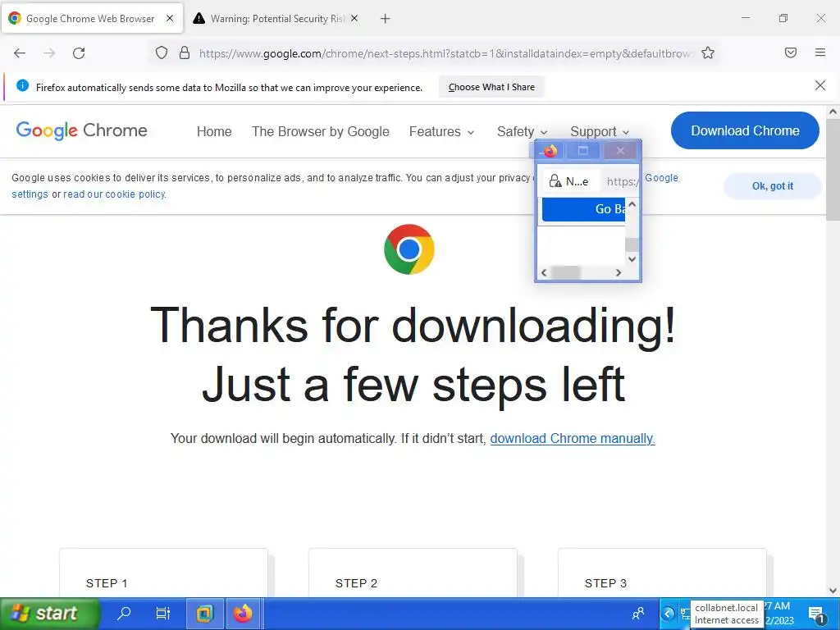Open a new tab with plus button

(385, 19)
